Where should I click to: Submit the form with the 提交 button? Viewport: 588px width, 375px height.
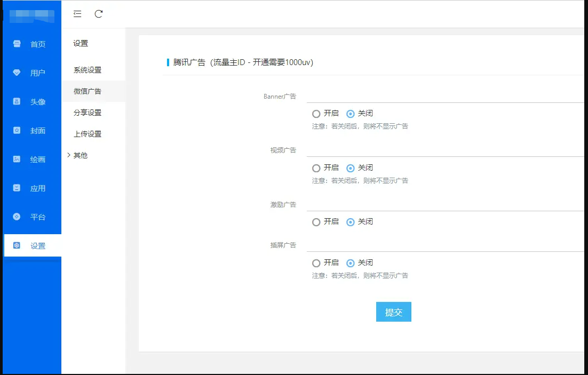[x=393, y=312]
